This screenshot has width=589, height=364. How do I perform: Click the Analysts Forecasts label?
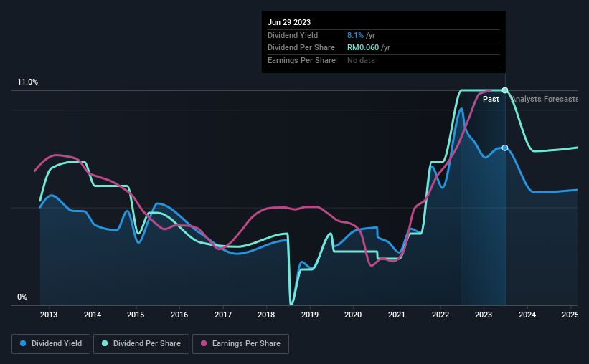click(545, 99)
